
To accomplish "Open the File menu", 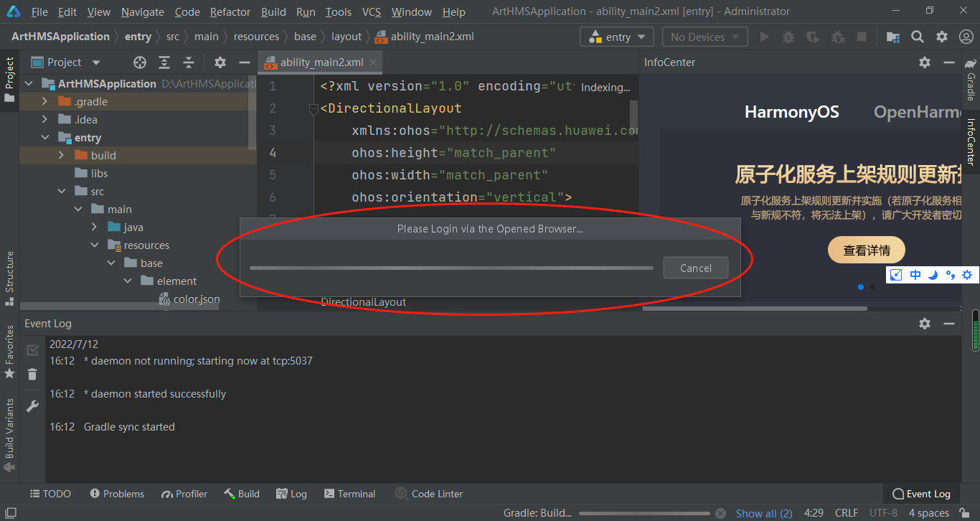I will coord(39,12).
